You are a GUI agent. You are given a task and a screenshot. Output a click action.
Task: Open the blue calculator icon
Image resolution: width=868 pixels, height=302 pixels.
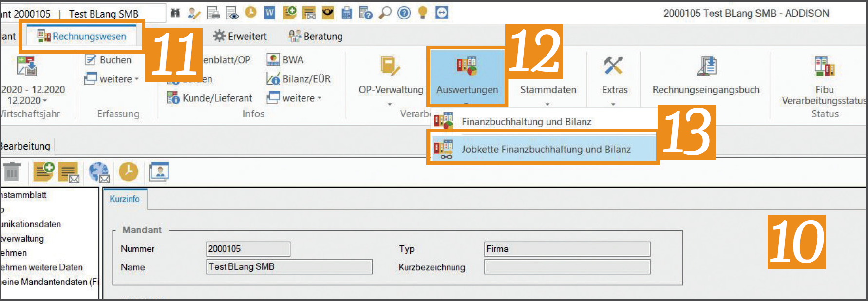point(347,13)
